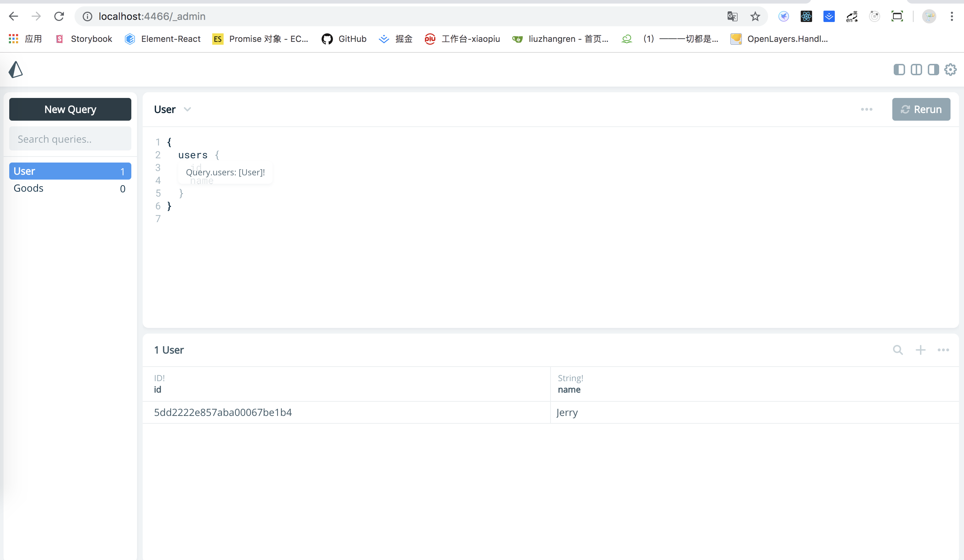Click the browser reload icon
Image resolution: width=964 pixels, height=560 pixels.
click(x=59, y=16)
